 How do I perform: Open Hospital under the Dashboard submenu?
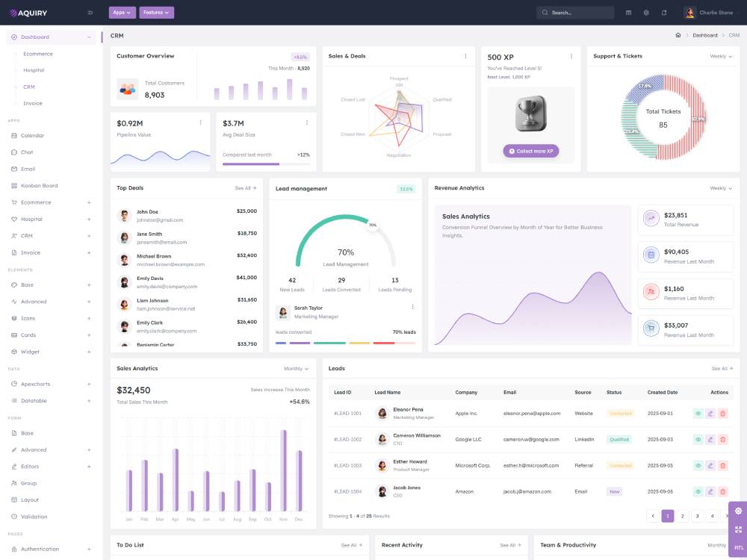34,70
